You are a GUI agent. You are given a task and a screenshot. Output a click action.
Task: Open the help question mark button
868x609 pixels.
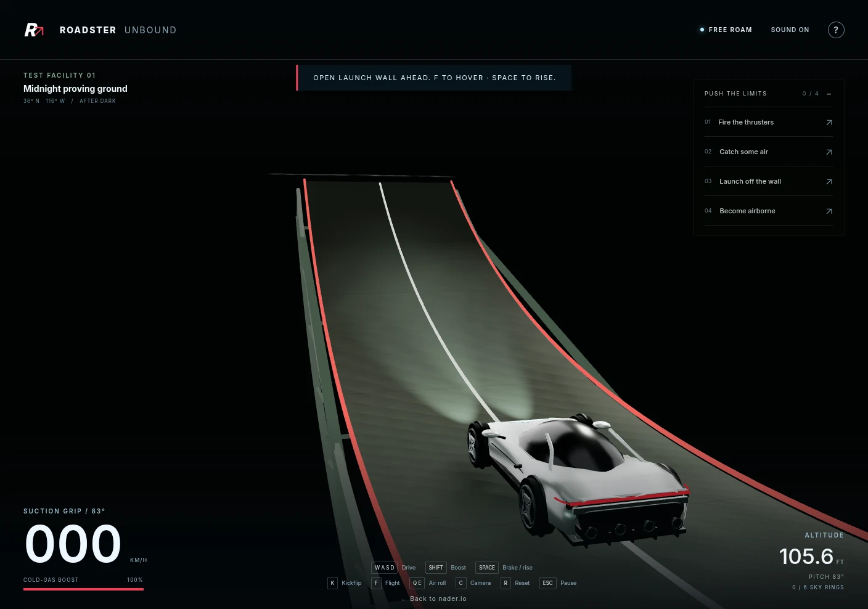[x=836, y=30]
